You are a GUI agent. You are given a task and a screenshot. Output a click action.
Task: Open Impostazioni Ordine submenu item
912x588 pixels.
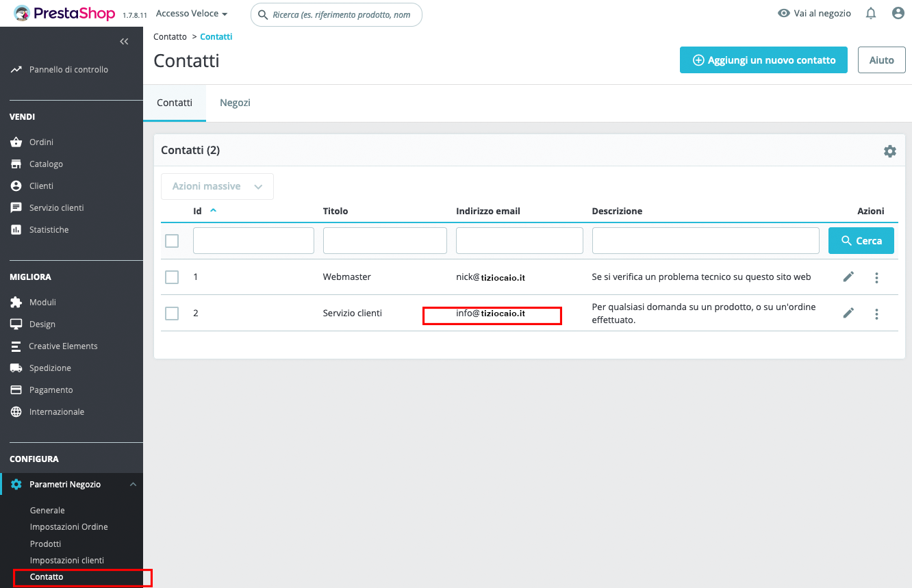(x=69, y=527)
